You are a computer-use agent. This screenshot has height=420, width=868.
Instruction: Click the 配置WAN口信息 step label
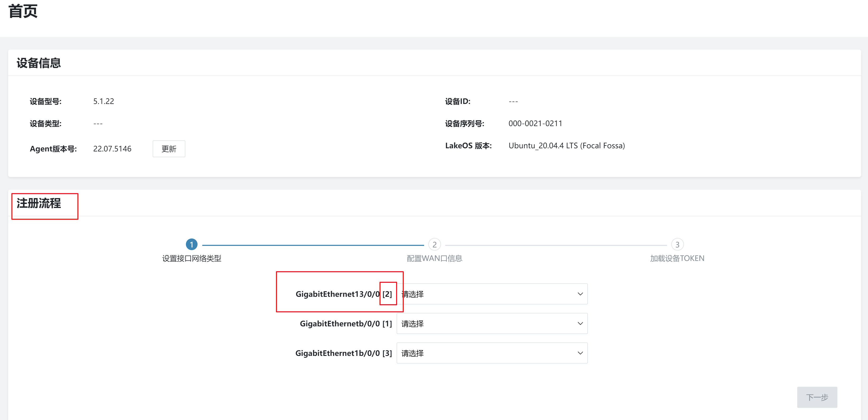click(x=434, y=259)
